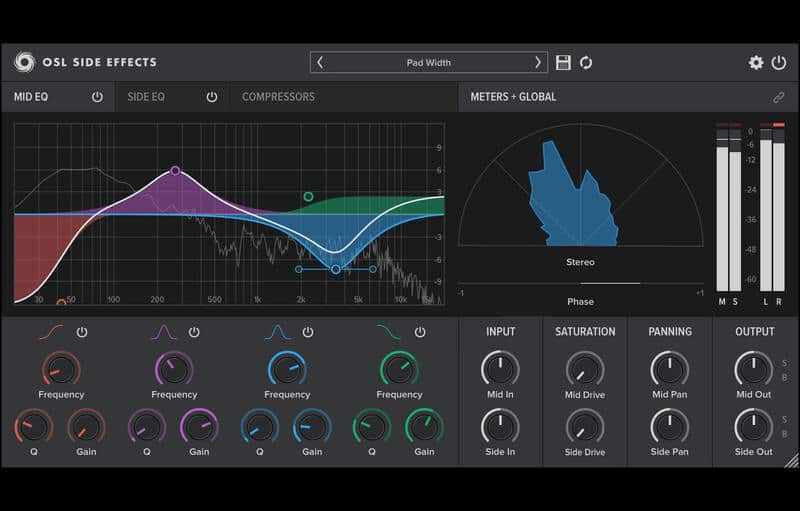Click the purple EQ node on the curve
This screenshot has height=511, width=800.
pos(175,171)
